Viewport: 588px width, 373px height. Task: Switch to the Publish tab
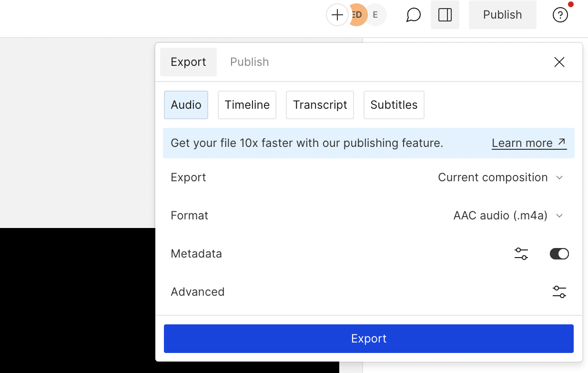click(249, 62)
